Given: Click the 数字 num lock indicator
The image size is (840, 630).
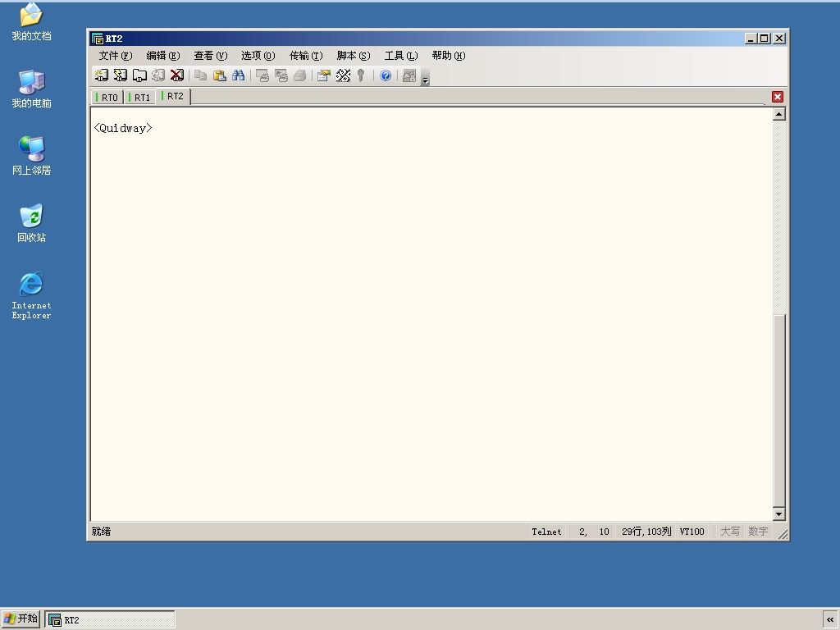Looking at the screenshot, I should [x=758, y=532].
